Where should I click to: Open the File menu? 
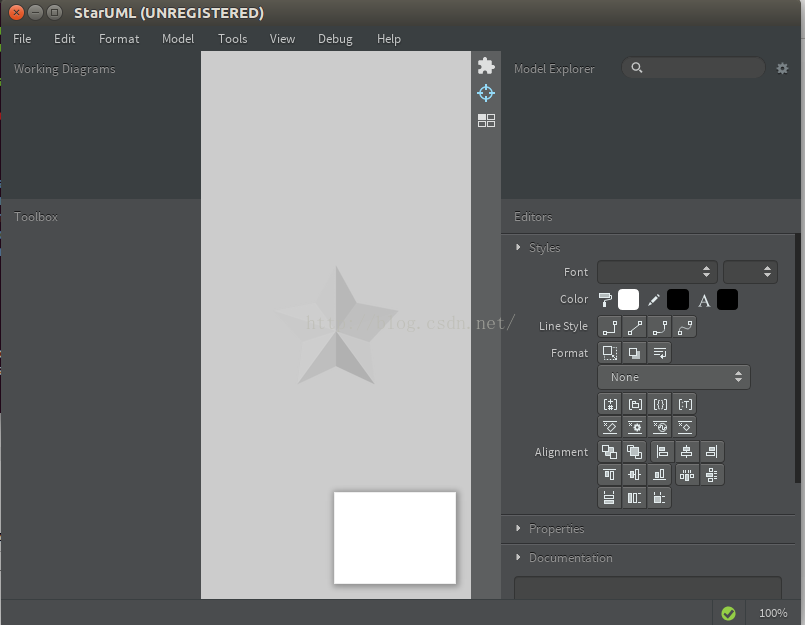[22, 39]
